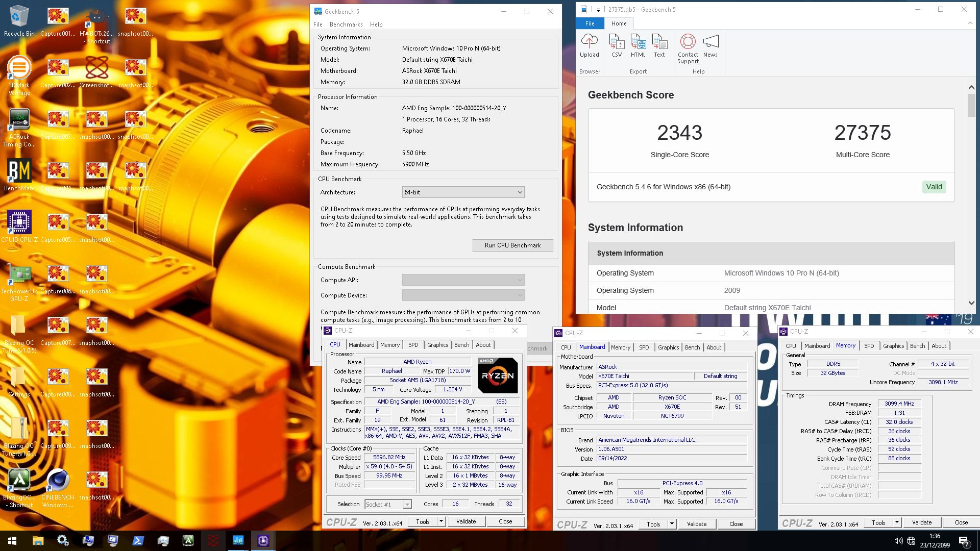Viewport: 980px width, 551px height.
Task: Open File menu in Geekbench 5
Action: (x=317, y=24)
